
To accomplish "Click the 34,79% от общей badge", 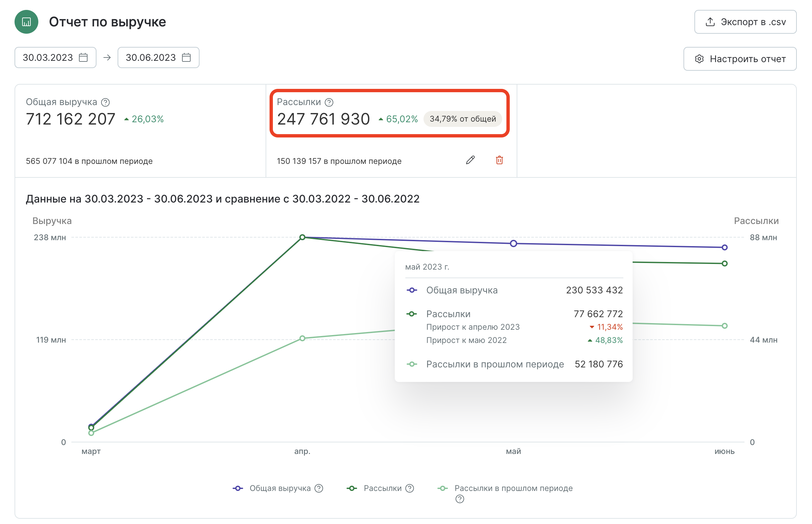I will [x=462, y=119].
